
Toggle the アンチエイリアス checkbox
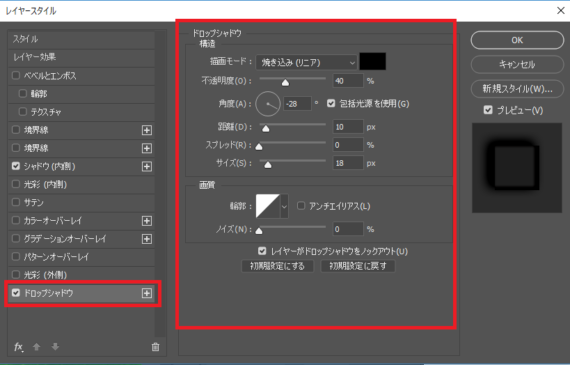(301, 206)
